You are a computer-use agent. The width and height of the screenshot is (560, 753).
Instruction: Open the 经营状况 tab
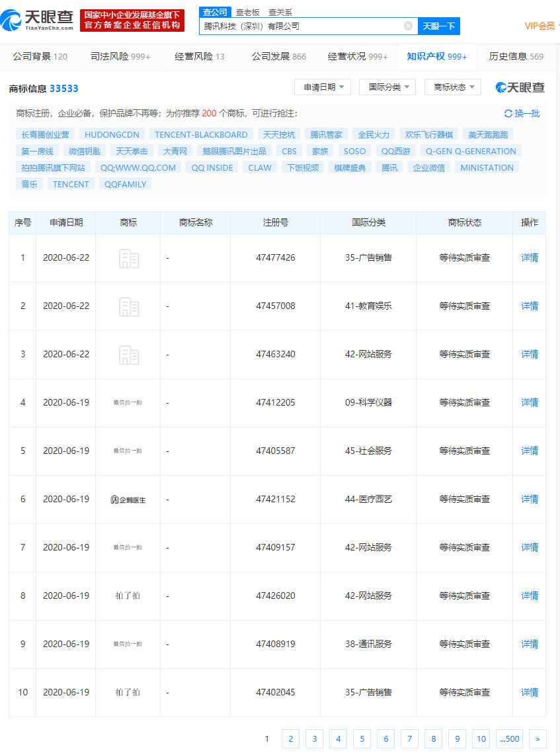click(358, 57)
